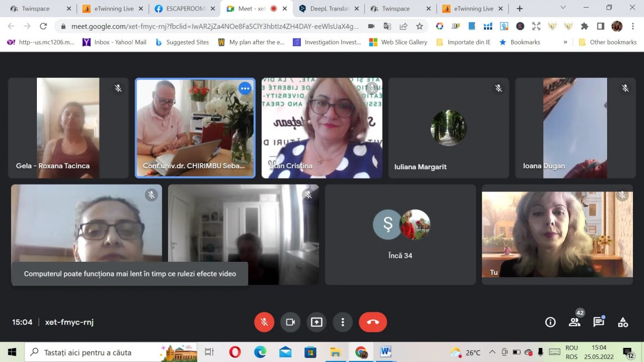Bookmark this page with the star icon
This screenshot has height=362, width=644.
click(x=419, y=26)
